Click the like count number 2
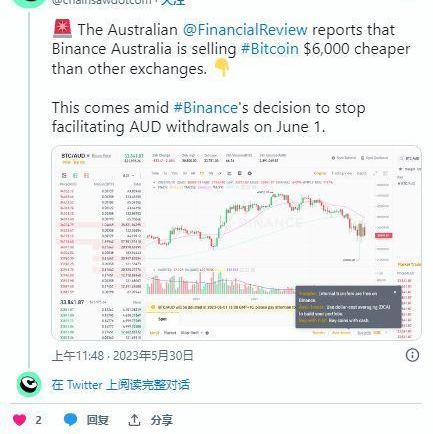Screen dimensions: 433x434 [39, 420]
